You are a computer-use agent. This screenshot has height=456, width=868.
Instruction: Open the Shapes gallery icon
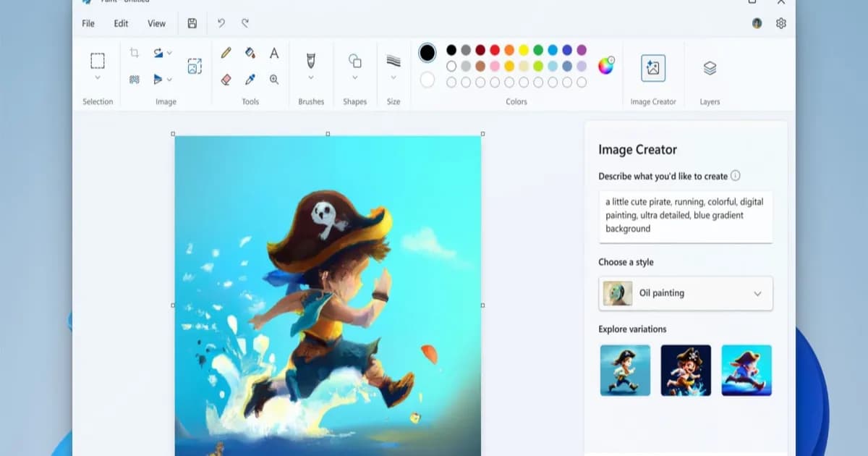click(354, 60)
